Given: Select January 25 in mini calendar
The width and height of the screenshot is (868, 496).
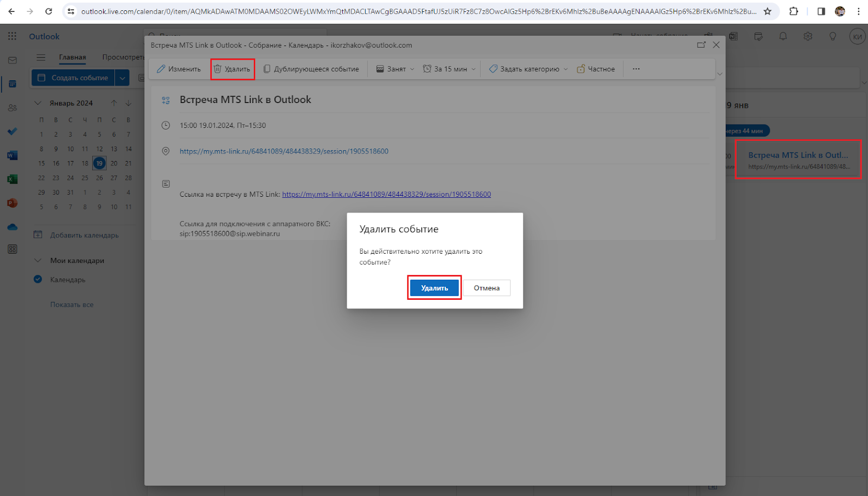Looking at the screenshot, I should [x=85, y=178].
